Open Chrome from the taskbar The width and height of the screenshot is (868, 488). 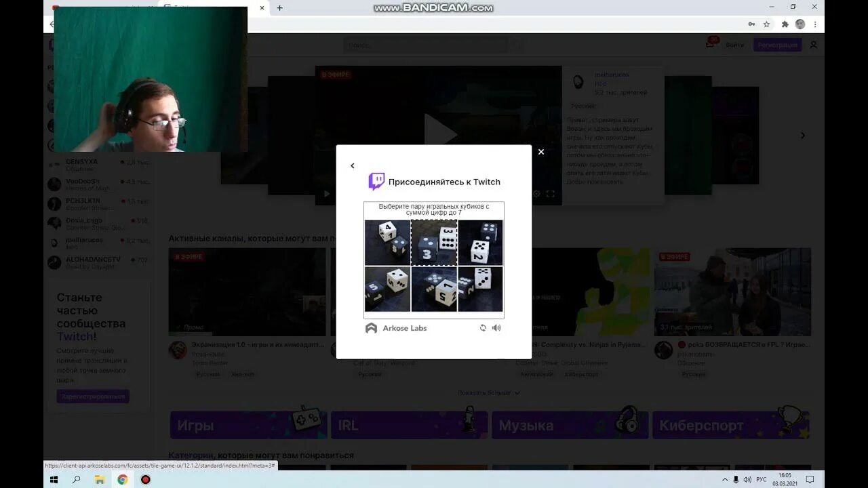122,479
